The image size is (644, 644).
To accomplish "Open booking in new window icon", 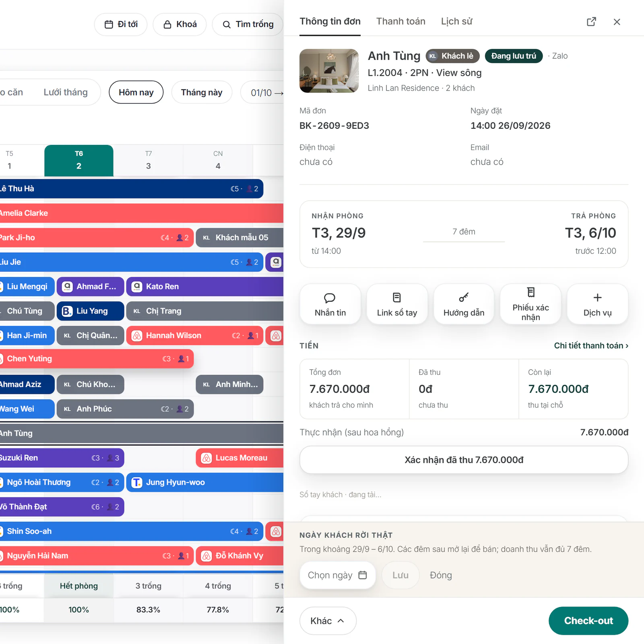I will coord(591,22).
